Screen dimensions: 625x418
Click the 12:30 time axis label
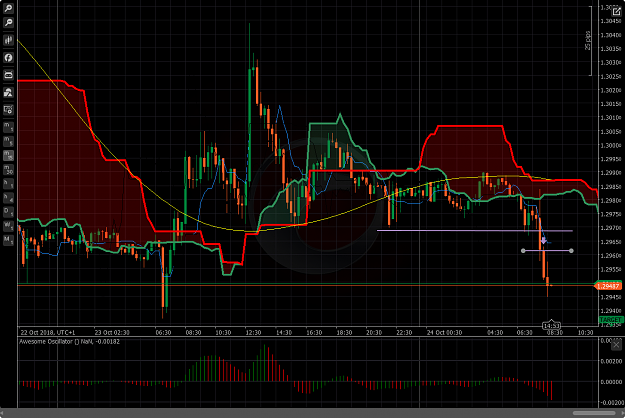tap(254, 332)
